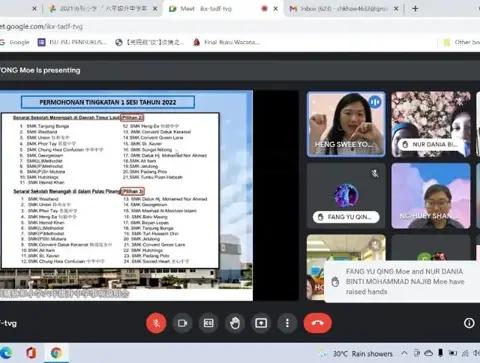Viewport: 480px width, 363px height.
Task: Click the meeting code text ending -tvg
Action: point(8,323)
